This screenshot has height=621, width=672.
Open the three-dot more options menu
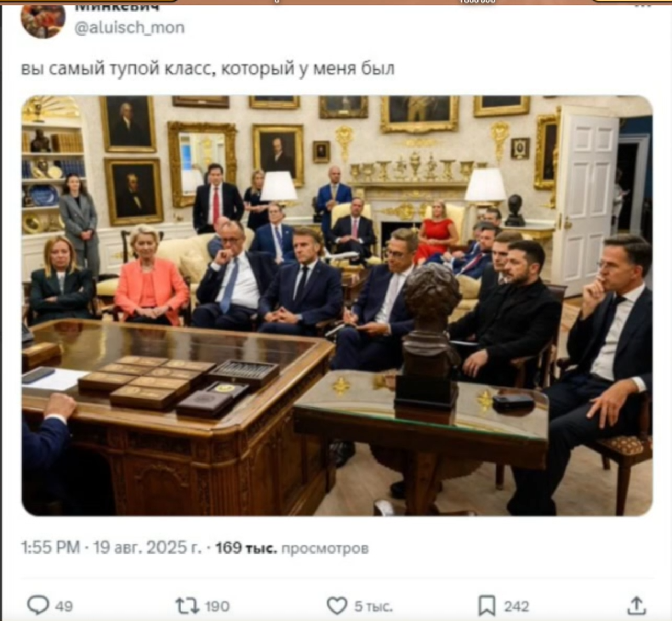[643, 6]
